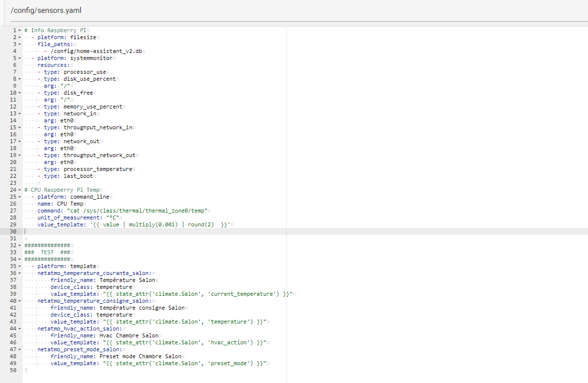Click the current_temperature value_template line
This screenshot has width=588, height=383.
pyautogui.click(x=172, y=294)
